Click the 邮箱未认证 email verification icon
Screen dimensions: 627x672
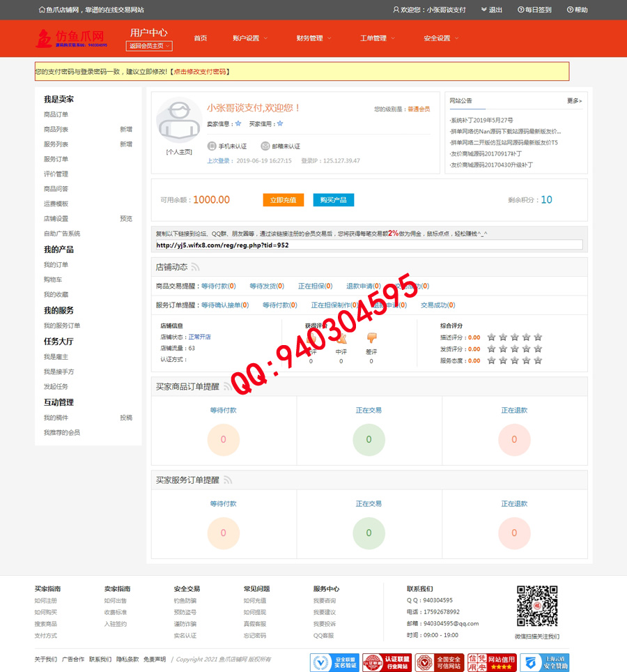[x=265, y=146]
